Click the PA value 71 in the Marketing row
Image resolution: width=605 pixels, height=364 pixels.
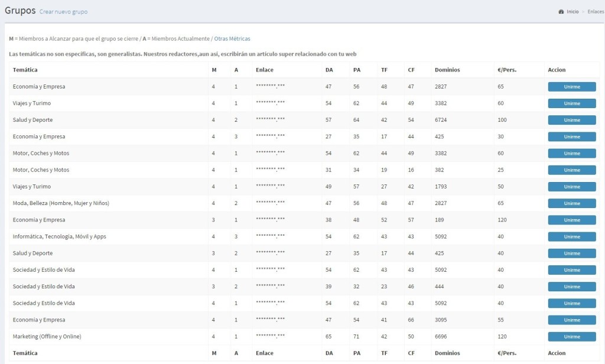click(x=356, y=337)
